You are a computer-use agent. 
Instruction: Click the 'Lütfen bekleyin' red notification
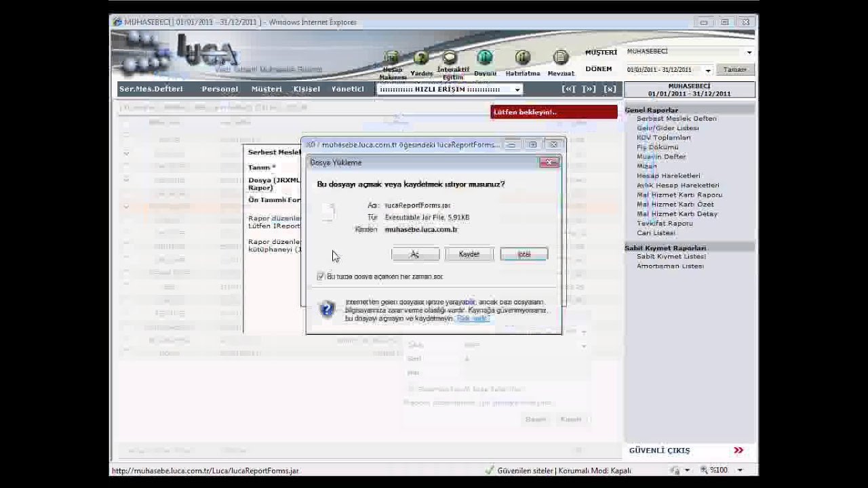pyautogui.click(x=553, y=112)
